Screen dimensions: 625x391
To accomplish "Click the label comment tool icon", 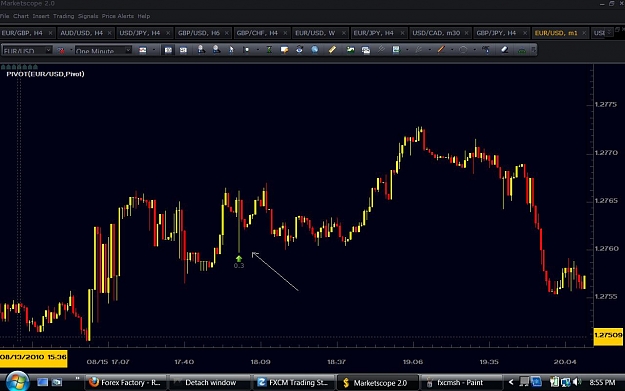I will tap(284, 50).
